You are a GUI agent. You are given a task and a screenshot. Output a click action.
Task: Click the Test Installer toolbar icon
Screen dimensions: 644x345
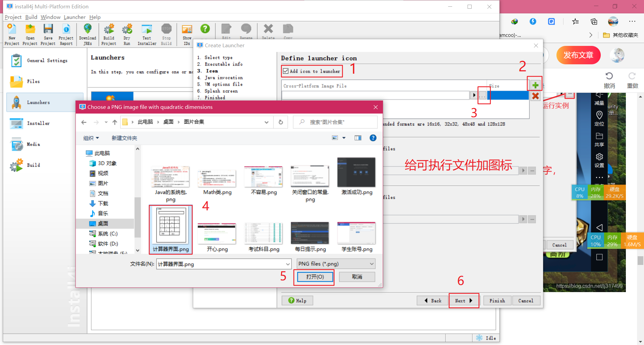pos(147,33)
